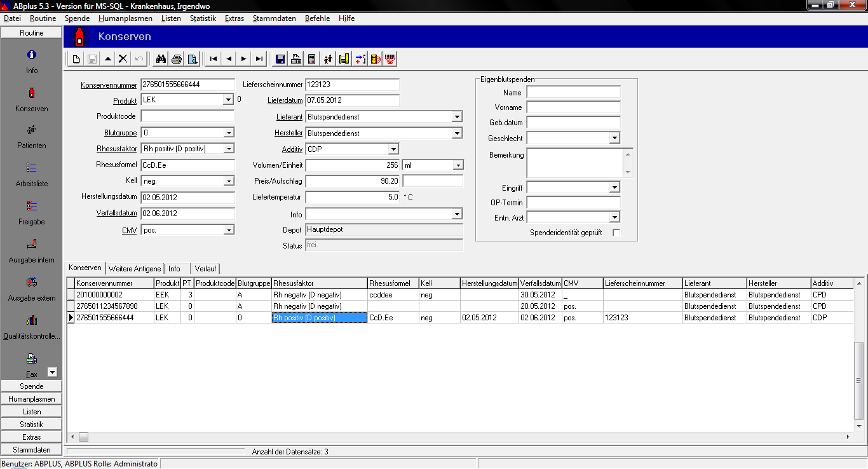Switch to the Weitere Antigene tab
868x469 pixels.
[x=135, y=268]
